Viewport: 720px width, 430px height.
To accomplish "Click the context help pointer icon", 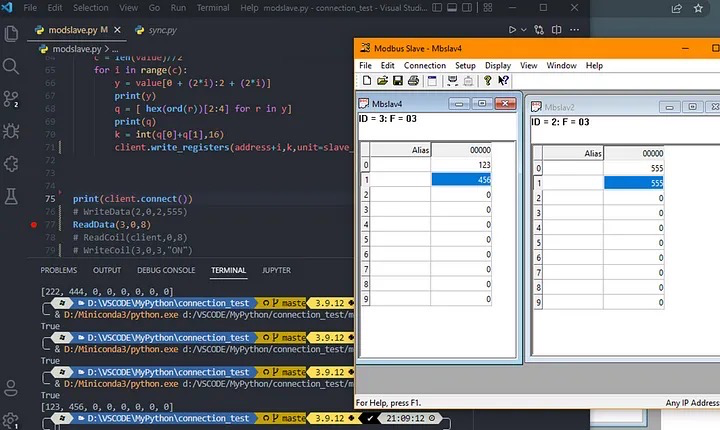I will 503,81.
